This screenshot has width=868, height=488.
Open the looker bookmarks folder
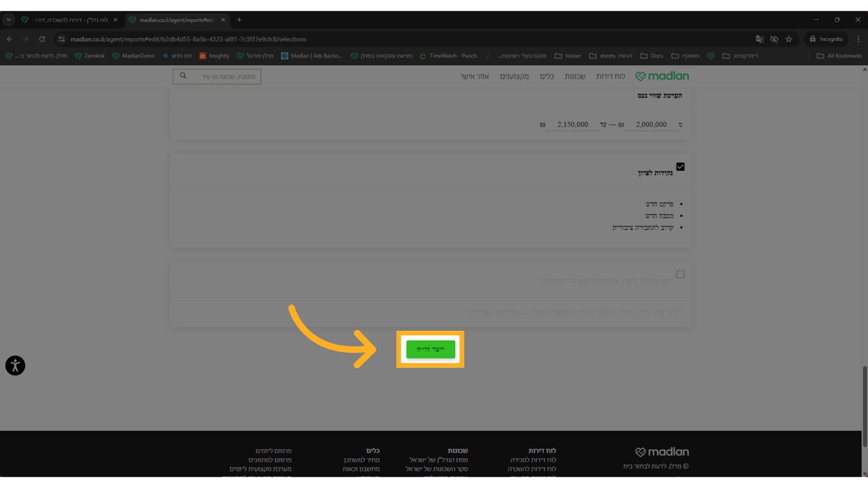(x=568, y=56)
